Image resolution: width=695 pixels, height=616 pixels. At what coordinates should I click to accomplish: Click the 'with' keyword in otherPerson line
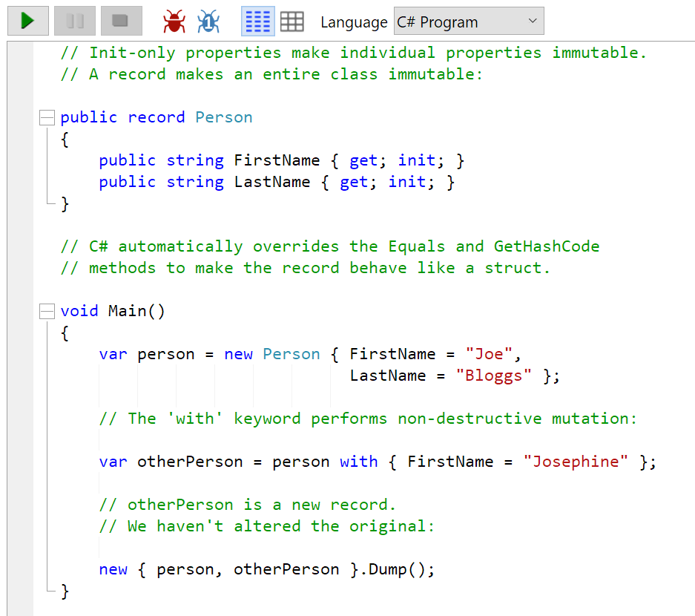pyautogui.click(x=358, y=462)
